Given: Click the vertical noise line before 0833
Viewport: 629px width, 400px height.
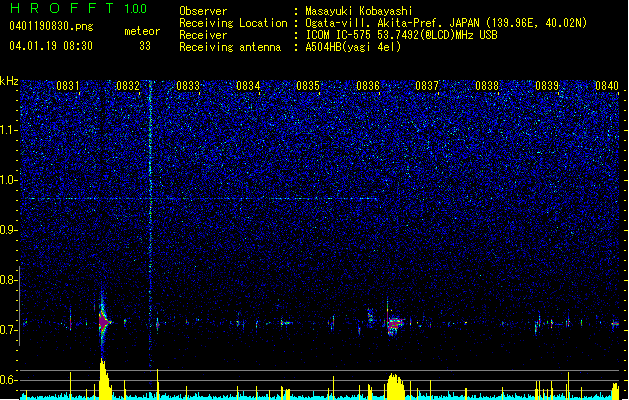Looking at the screenshot, I should tap(150, 223).
